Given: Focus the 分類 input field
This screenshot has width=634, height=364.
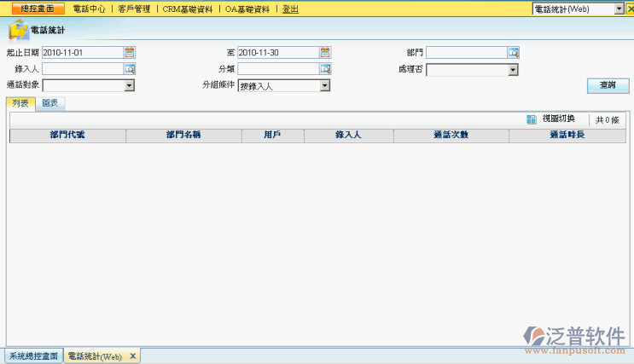Looking at the screenshot, I should click(x=278, y=69).
